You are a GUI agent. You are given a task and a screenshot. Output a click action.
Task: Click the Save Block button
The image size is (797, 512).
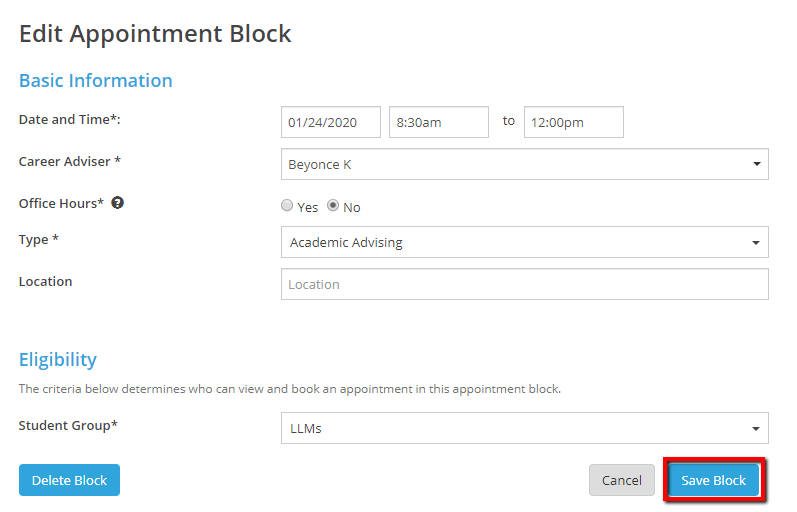pos(714,480)
